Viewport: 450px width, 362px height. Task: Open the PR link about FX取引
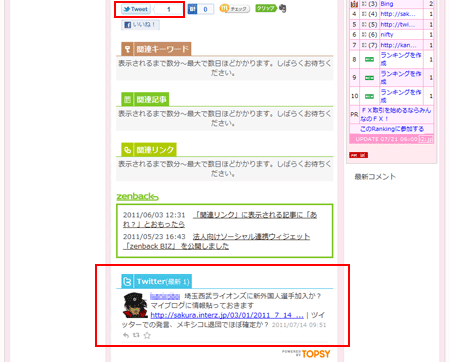(x=396, y=114)
